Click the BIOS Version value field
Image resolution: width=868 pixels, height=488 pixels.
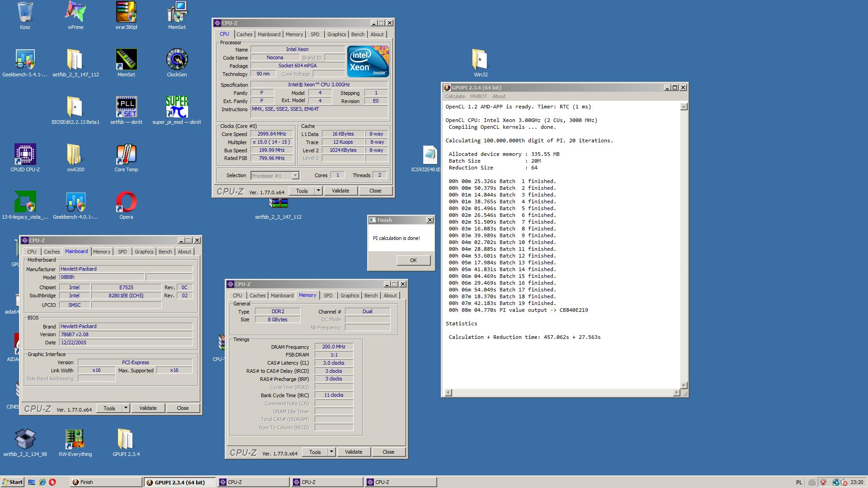(x=126, y=334)
